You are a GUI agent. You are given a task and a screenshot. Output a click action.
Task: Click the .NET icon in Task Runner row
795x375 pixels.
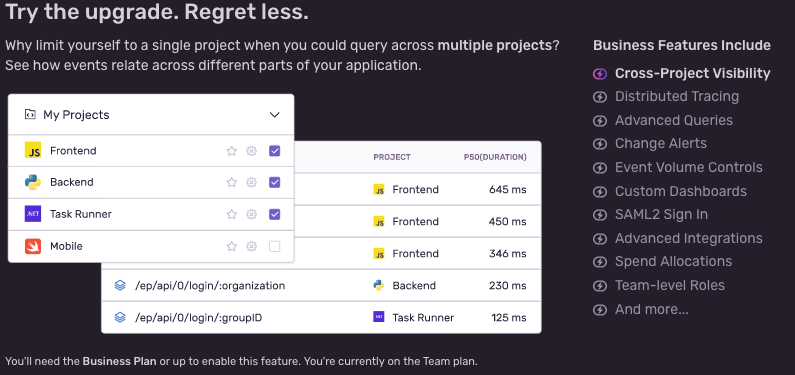click(33, 214)
